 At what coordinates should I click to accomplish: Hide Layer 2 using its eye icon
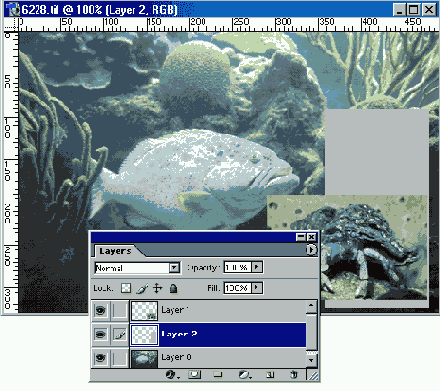[100, 334]
